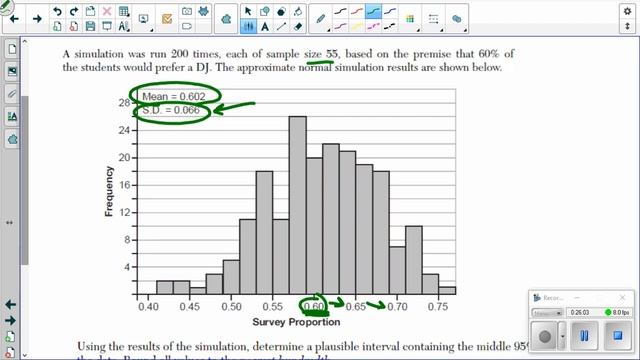Click the orange checkmark response icon
The height and width of the screenshot is (360, 640).
(167, 19)
